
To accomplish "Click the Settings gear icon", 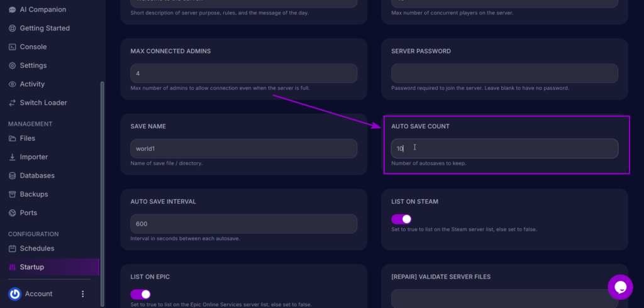I will (13, 66).
